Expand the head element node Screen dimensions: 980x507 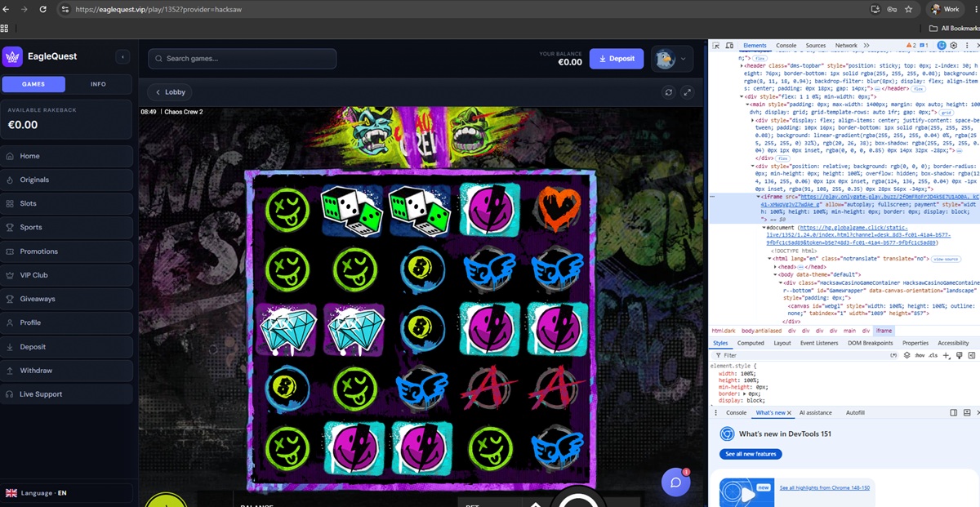click(773, 266)
